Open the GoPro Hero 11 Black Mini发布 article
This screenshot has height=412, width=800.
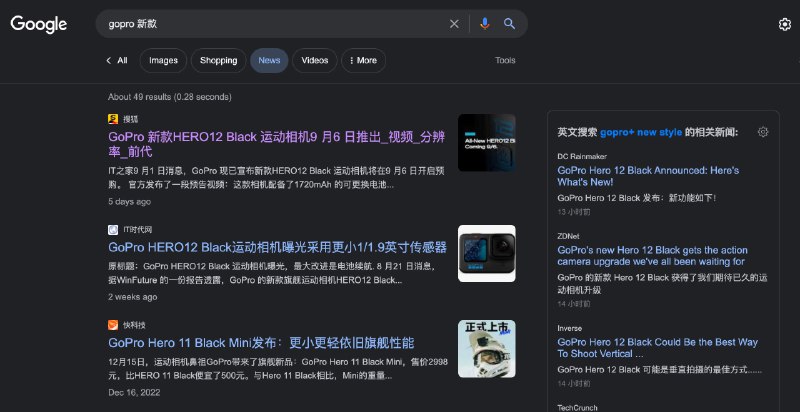click(261, 343)
